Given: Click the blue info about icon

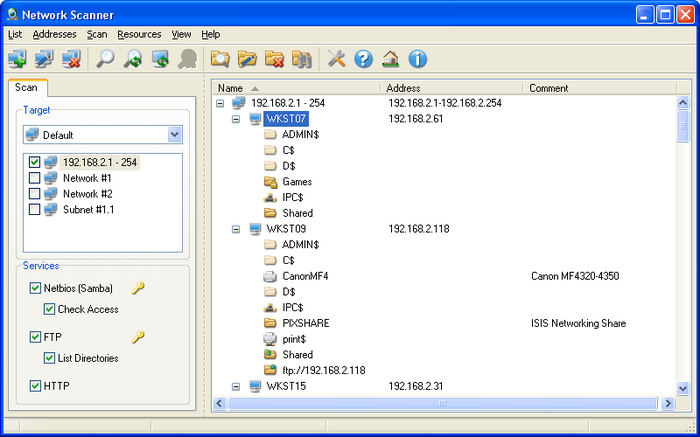Looking at the screenshot, I should [417, 59].
